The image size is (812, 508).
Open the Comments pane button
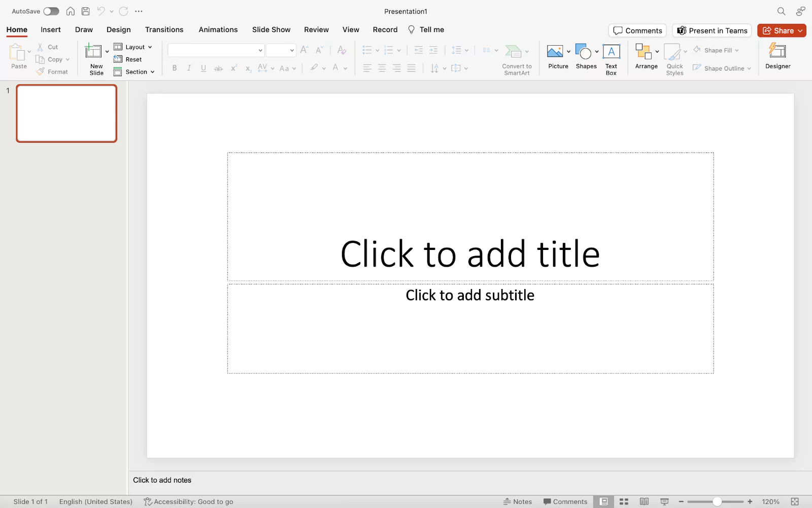(637, 30)
